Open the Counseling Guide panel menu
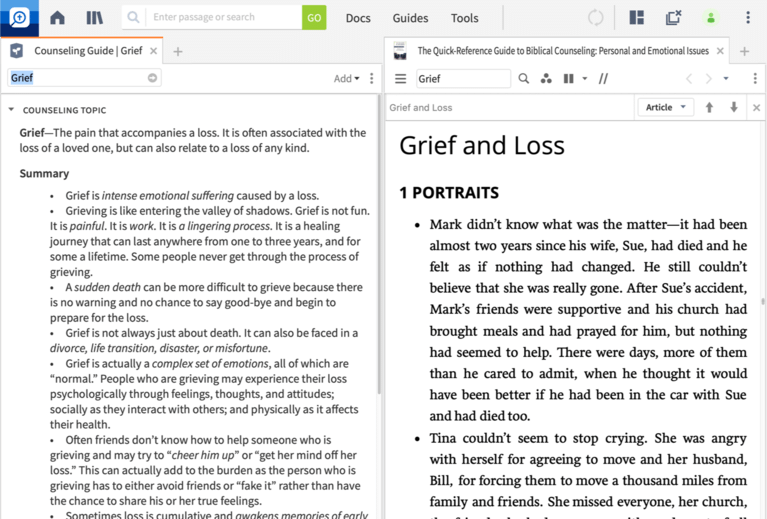This screenshot has height=519, width=767. (372, 78)
